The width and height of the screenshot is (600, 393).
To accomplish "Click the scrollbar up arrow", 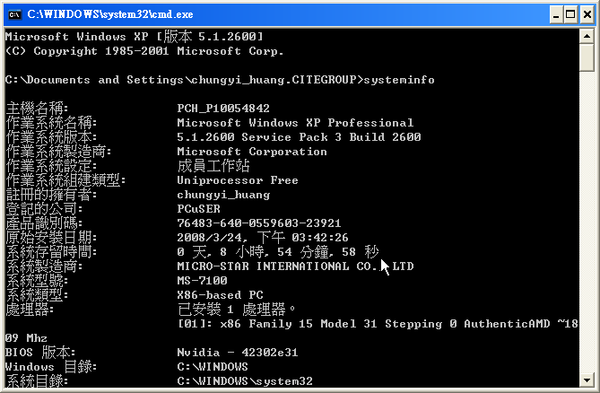I will [587, 36].
